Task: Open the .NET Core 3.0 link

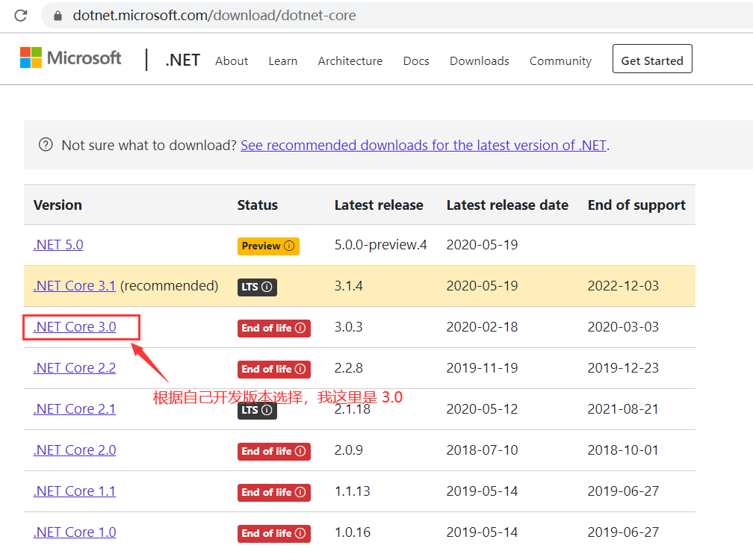Action: [75, 327]
